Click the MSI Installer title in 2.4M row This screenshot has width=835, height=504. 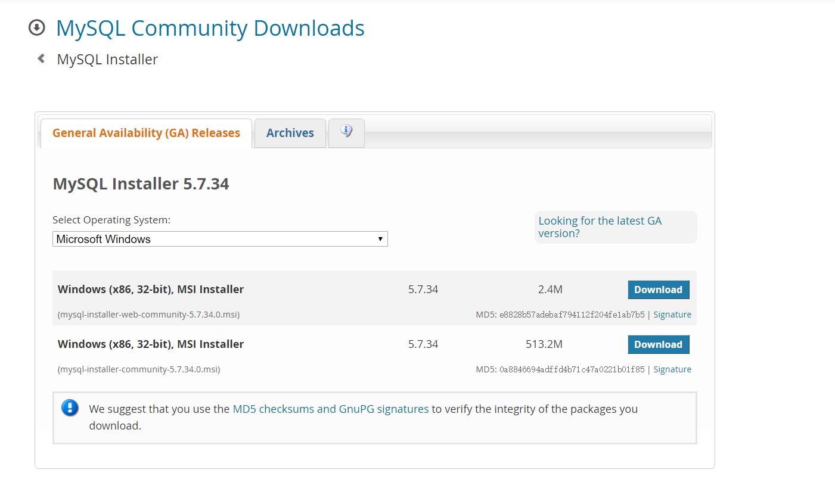(151, 290)
